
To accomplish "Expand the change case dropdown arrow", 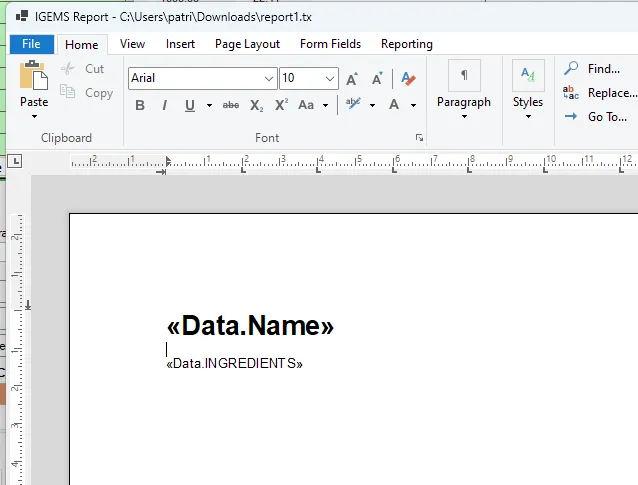I will pyautogui.click(x=326, y=105).
